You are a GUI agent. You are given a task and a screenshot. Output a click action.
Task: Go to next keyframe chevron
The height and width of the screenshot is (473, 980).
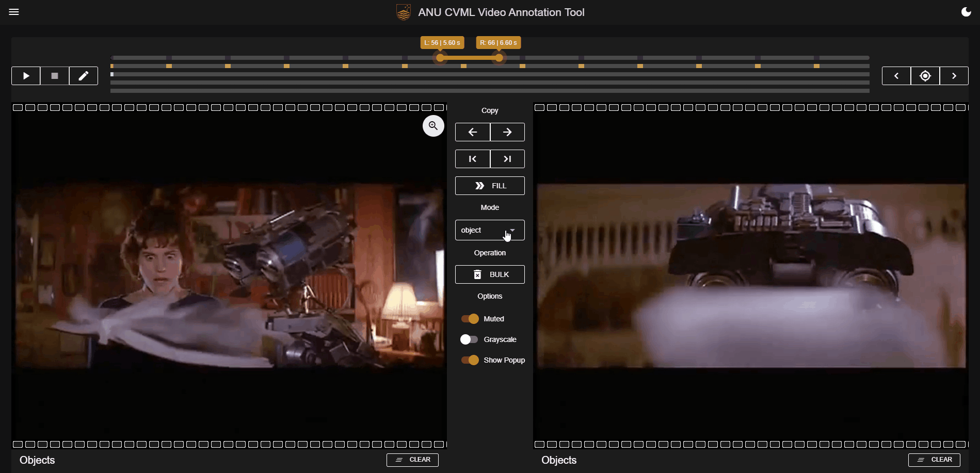[954, 76]
